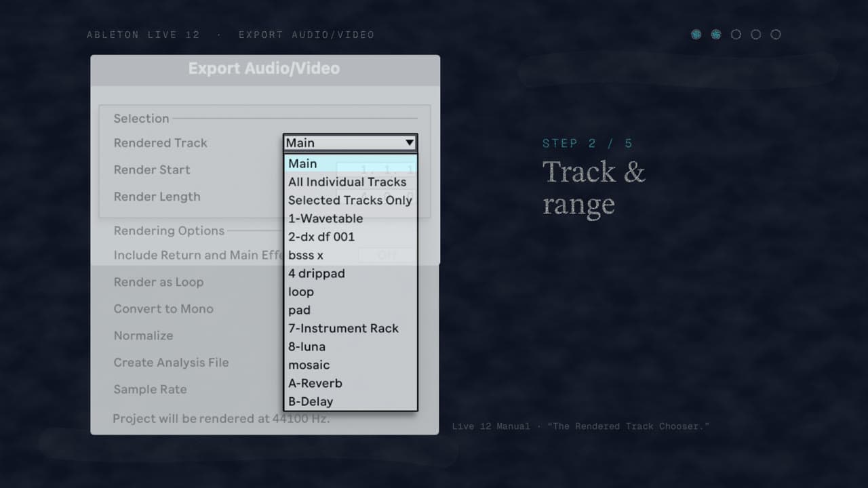This screenshot has width=868, height=488.
Task: Choose All Individual Tracks option
Action: [350, 182]
